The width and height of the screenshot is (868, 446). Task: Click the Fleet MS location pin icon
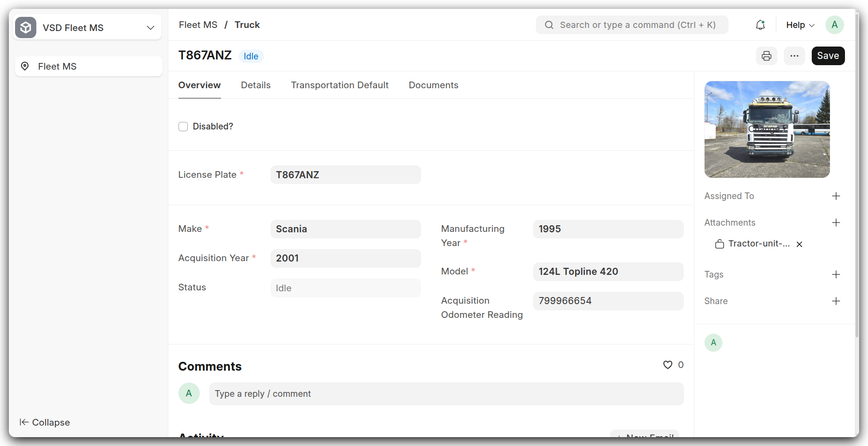(x=25, y=66)
